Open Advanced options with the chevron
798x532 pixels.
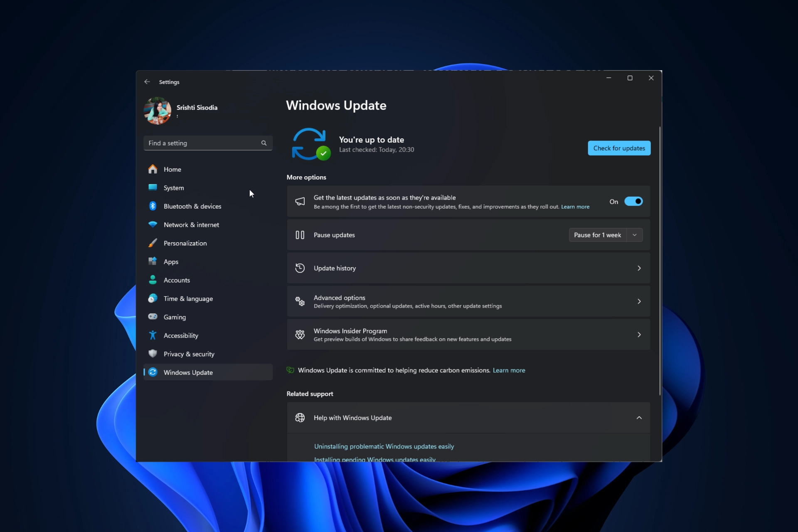639,301
